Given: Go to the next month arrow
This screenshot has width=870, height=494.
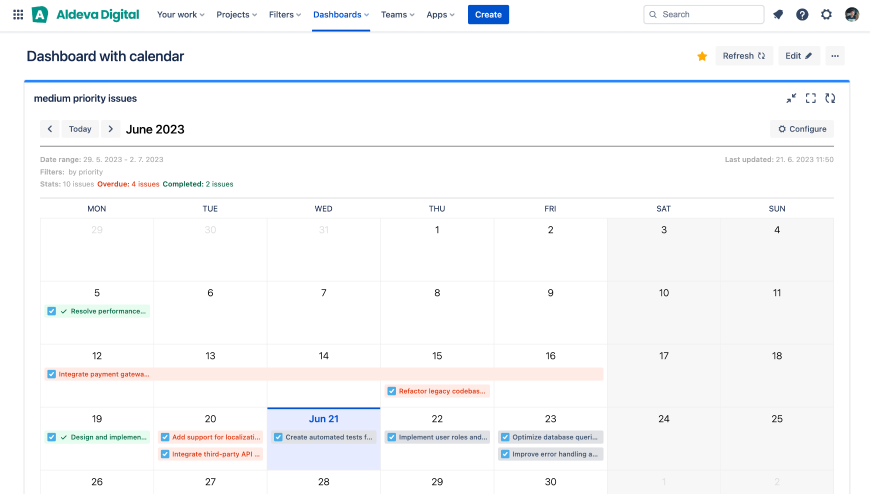Looking at the screenshot, I should (110, 129).
